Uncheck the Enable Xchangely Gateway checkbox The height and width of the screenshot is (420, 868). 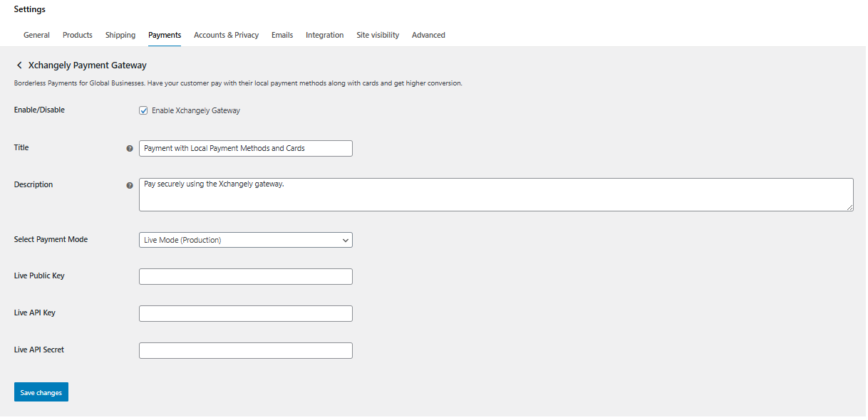[143, 111]
